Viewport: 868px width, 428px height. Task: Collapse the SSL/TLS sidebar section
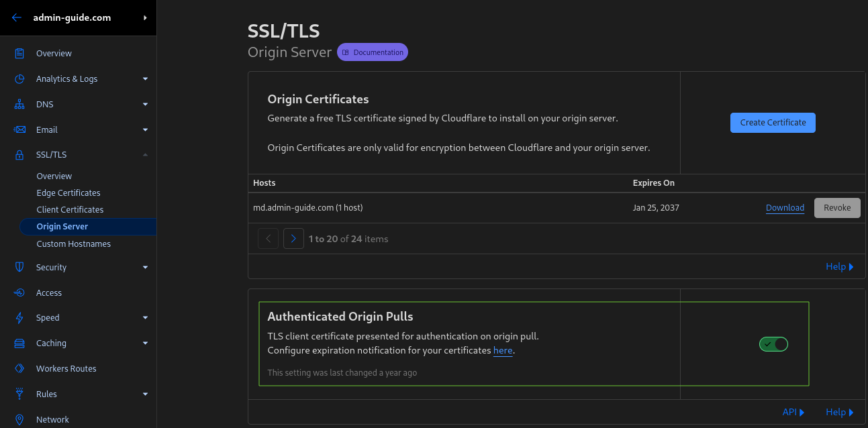click(145, 154)
